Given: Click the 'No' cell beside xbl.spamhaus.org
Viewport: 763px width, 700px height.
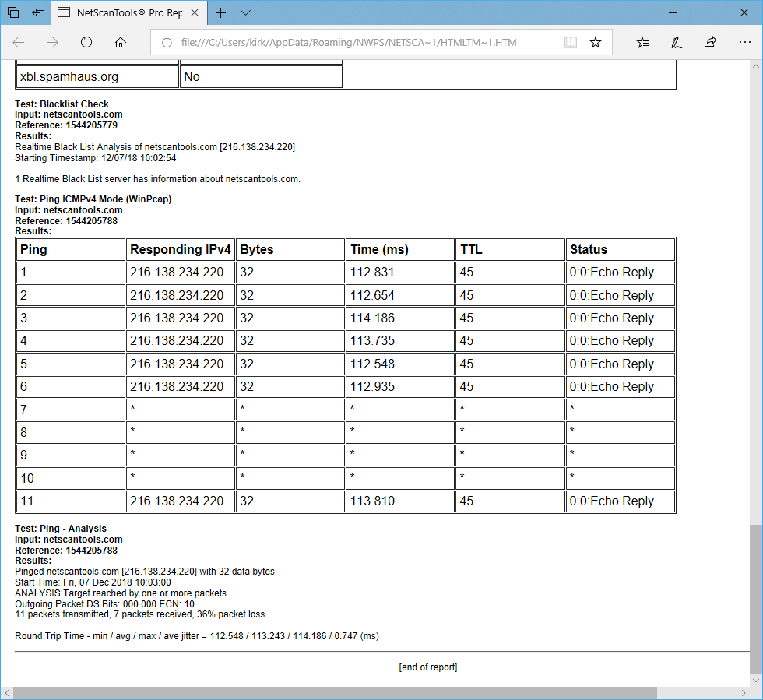Looking at the screenshot, I should pyautogui.click(x=261, y=77).
